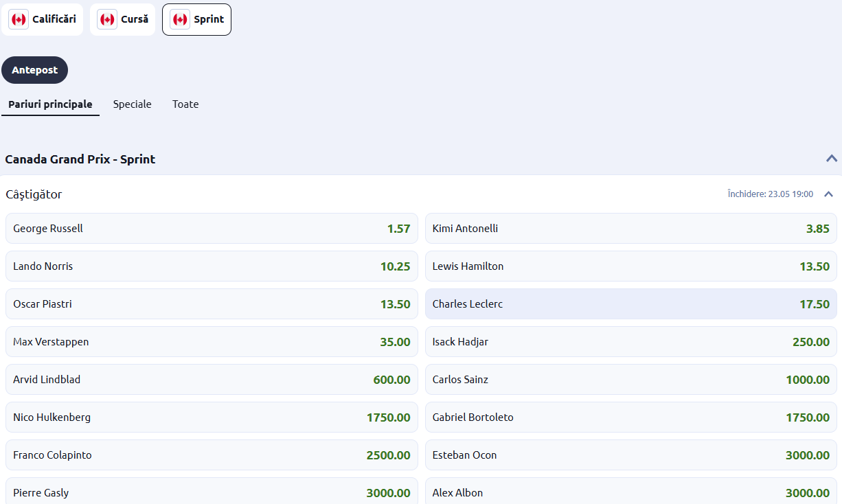Open the Cursă session tab
The width and height of the screenshot is (842, 504).
tap(122, 19)
